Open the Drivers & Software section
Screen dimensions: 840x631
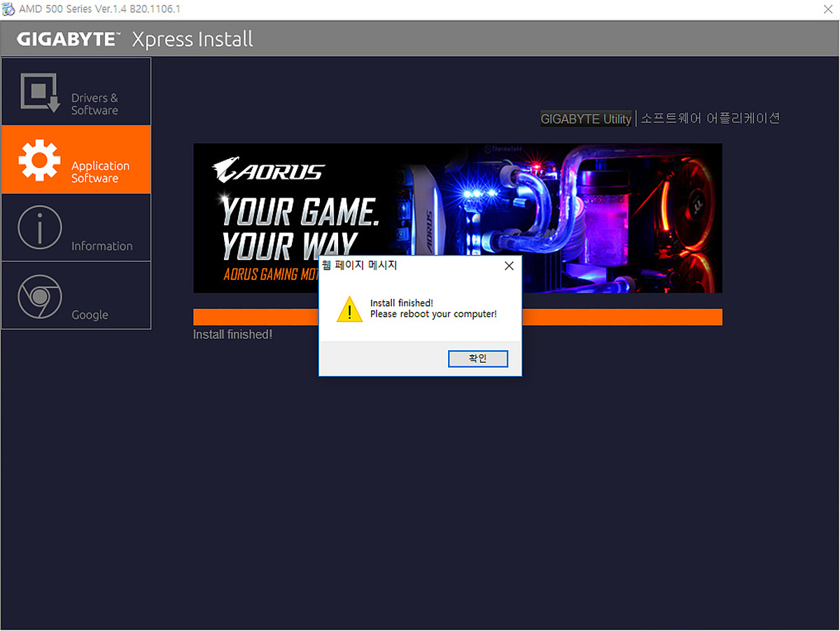tap(76, 92)
